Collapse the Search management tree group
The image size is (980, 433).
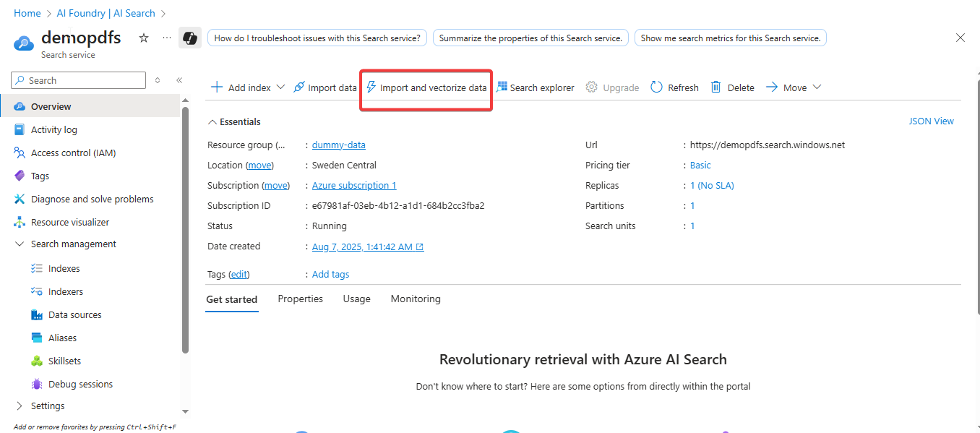coord(20,244)
